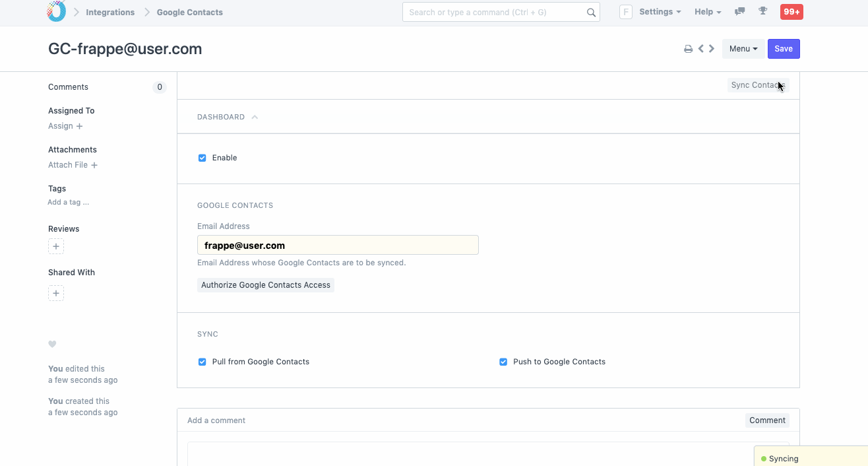Click the Email Address input field
Viewport: 868px width, 466px height.
(338, 245)
